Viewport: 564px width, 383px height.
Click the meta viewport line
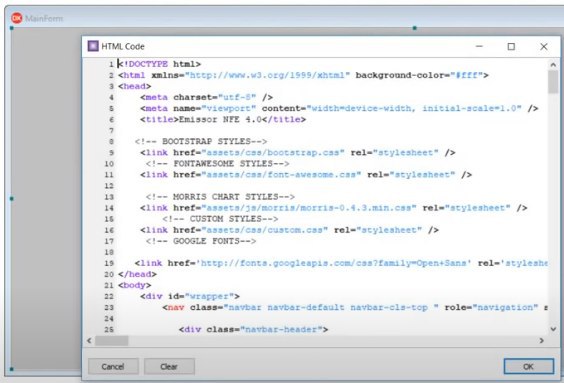(339, 108)
